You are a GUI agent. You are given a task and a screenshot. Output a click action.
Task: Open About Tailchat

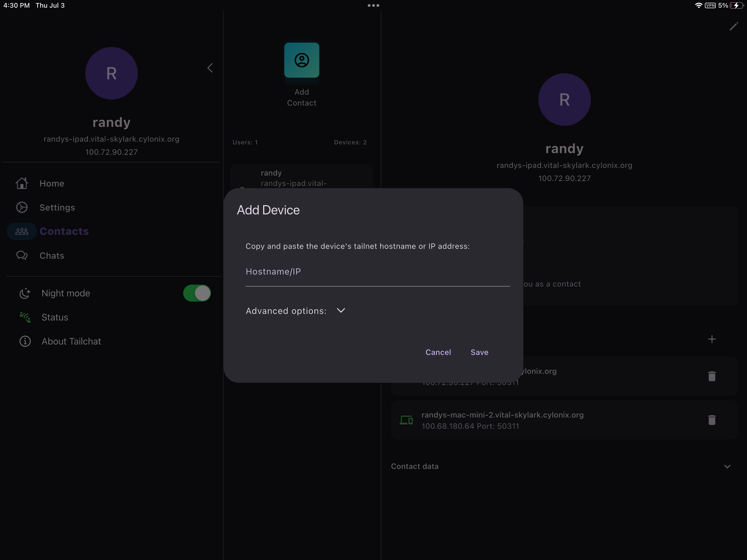pyautogui.click(x=112, y=342)
